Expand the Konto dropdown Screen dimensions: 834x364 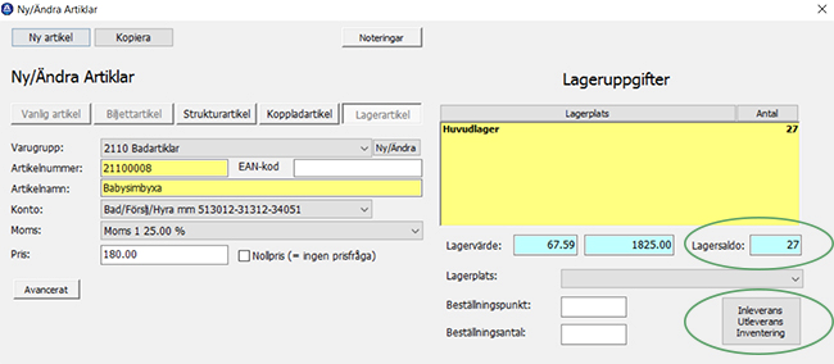pyautogui.click(x=236, y=210)
